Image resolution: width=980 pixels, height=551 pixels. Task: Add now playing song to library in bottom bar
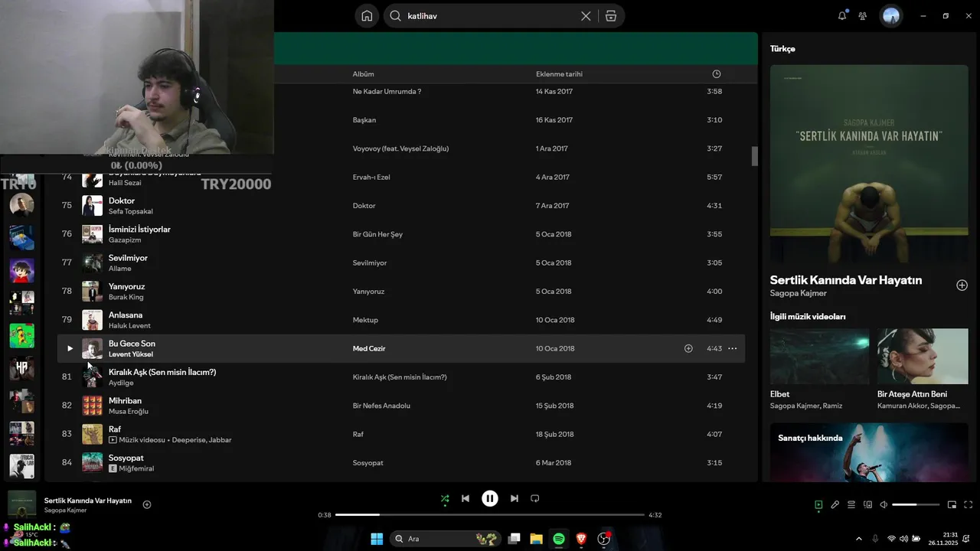tap(147, 504)
